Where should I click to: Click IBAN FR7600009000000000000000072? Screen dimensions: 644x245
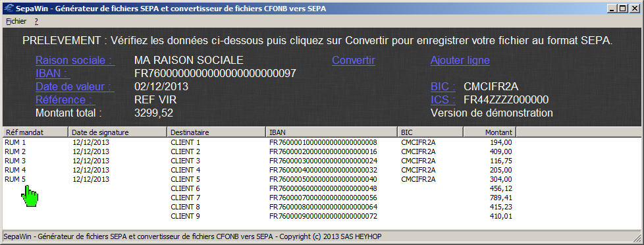(x=323, y=216)
